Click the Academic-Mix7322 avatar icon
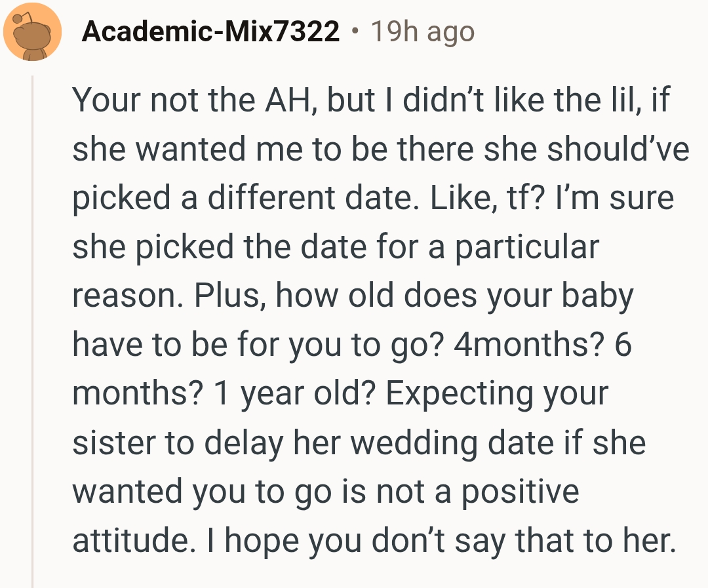This screenshot has height=588, width=708. tap(32, 32)
